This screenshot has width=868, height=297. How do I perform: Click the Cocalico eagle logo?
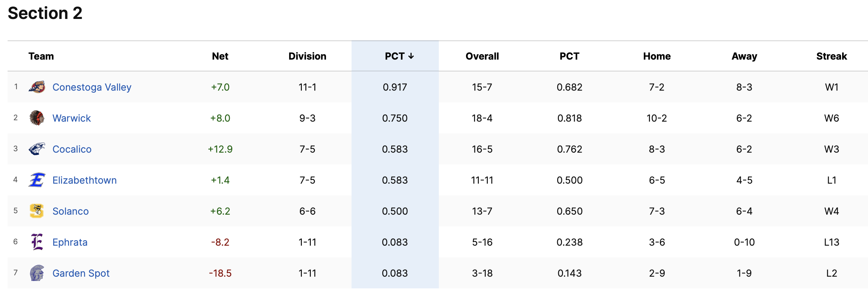coord(37,149)
